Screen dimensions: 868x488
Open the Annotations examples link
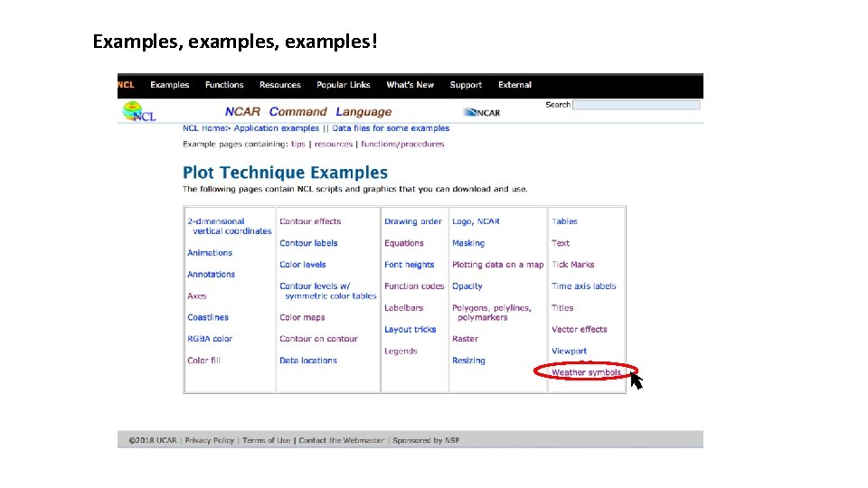click(x=211, y=274)
